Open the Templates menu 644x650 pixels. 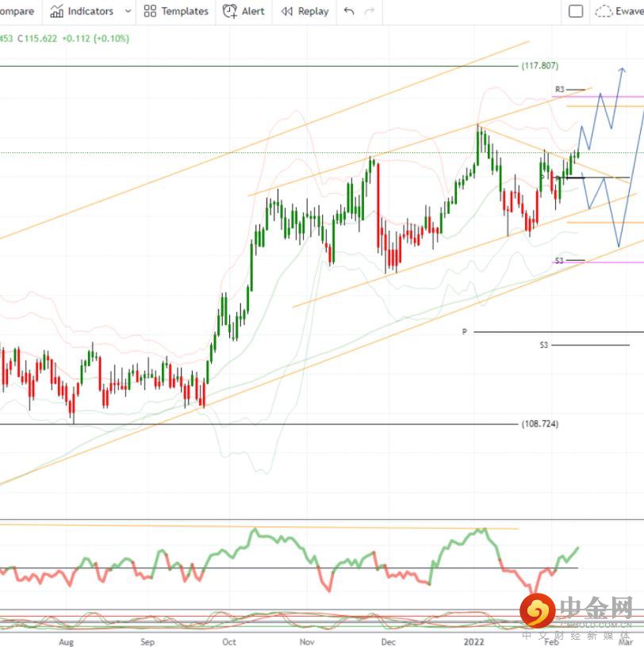coord(176,11)
